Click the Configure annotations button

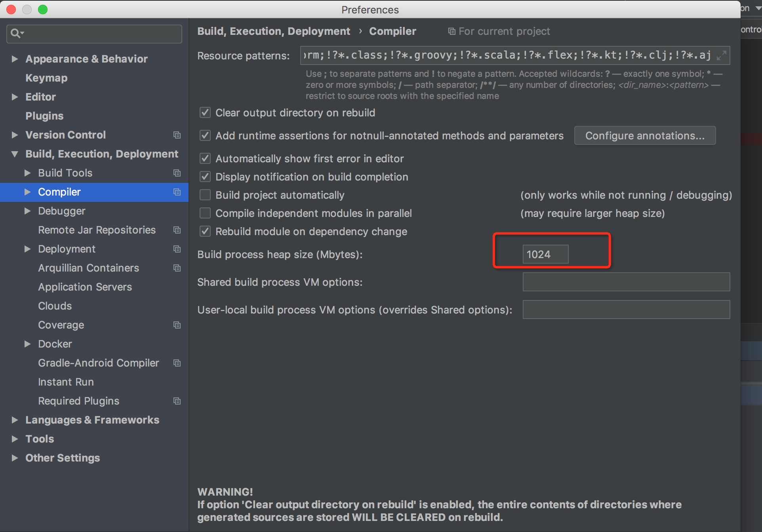pos(644,136)
